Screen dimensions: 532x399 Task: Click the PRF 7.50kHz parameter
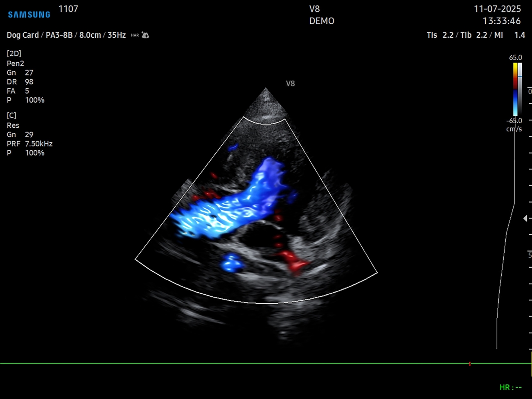(x=29, y=144)
